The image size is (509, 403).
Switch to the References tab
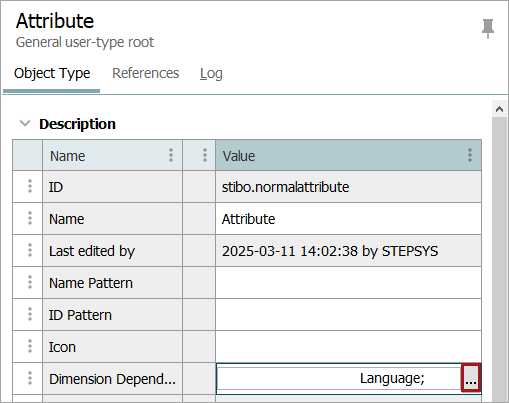146,73
